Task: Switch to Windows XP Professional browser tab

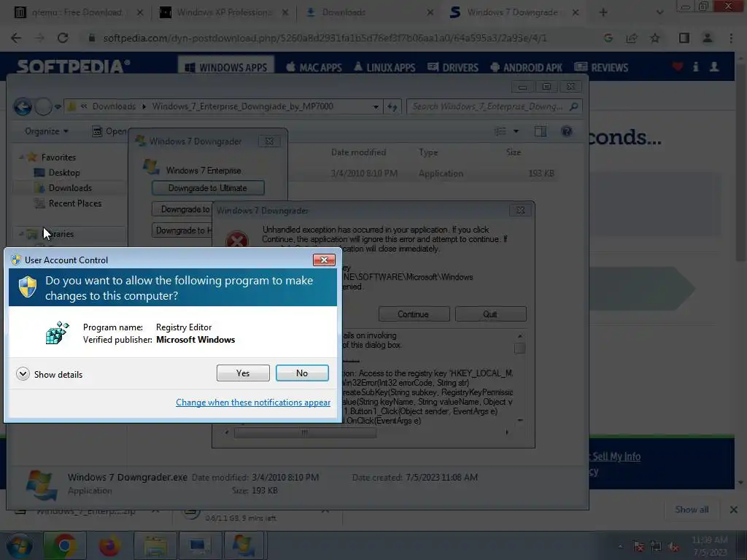Action: (x=224, y=12)
